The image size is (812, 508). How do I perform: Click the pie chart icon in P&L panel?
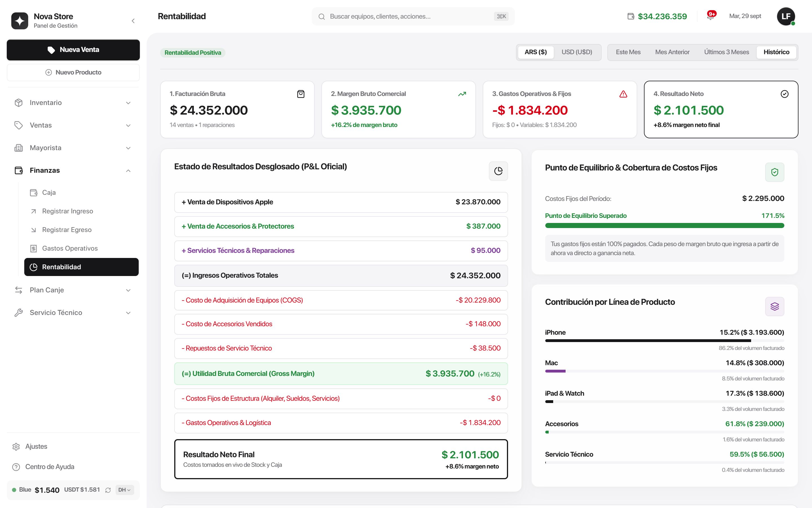click(498, 171)
